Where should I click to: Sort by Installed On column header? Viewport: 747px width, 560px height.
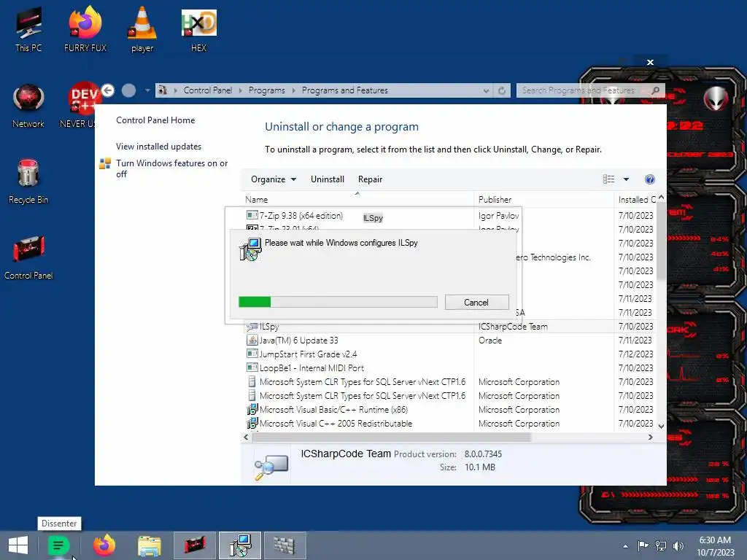tap(636, 200)
